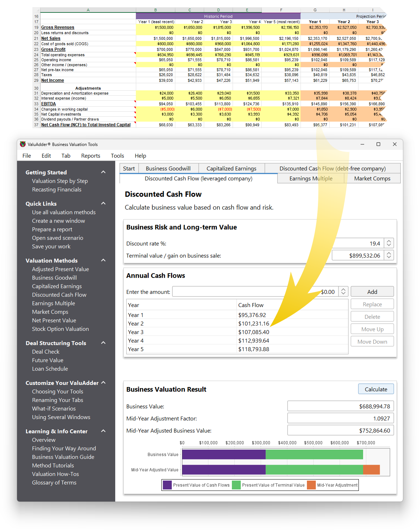Open the Help menu

[x=140, y=156]
